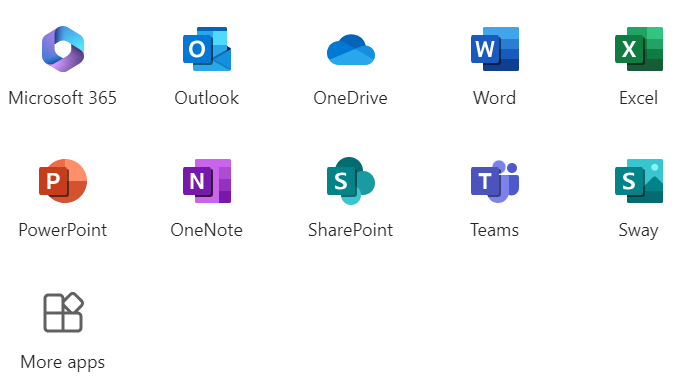The image size is (685, 382).
Task: Launch the Sway icon
Action: pos(639,181)
